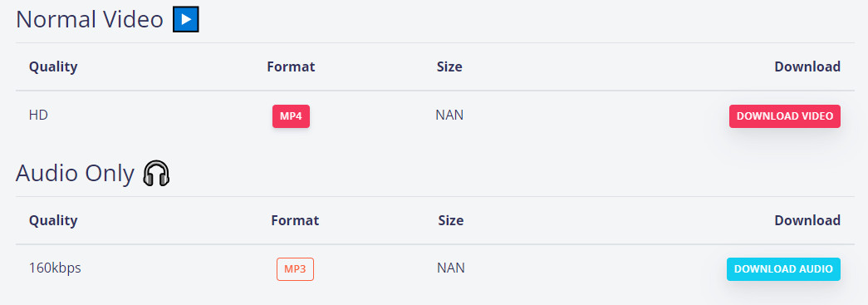The image size is (868, 305).
Task: Click the Size header in the video table
Action: (x=449, y=67)
